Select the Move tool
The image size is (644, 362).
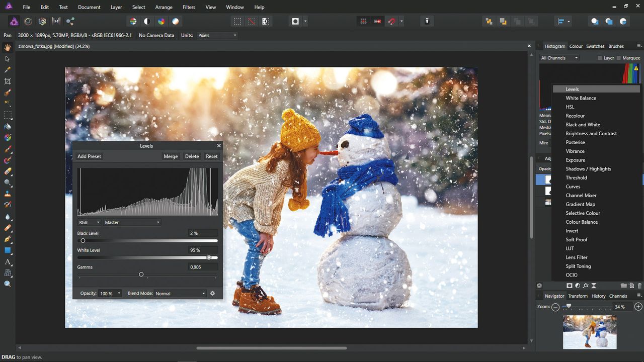click(x=8, y=58)
